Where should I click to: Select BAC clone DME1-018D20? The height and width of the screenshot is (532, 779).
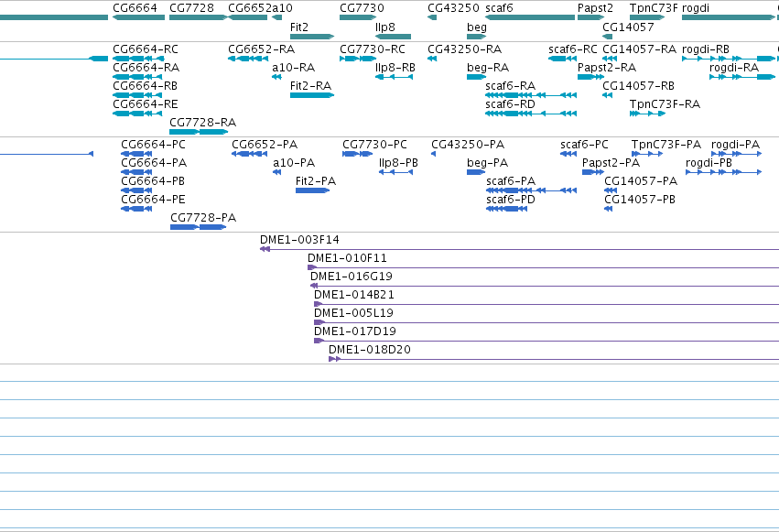click(554, 359)
